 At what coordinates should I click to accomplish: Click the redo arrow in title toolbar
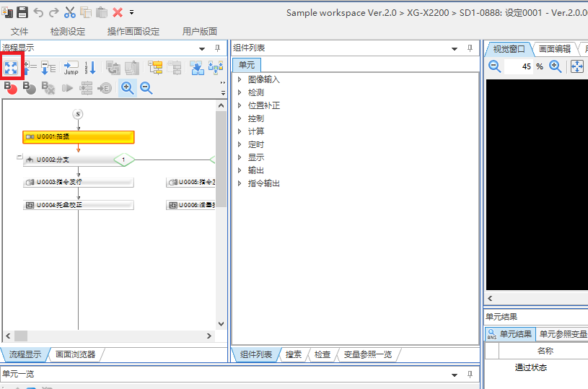[54, 12]
